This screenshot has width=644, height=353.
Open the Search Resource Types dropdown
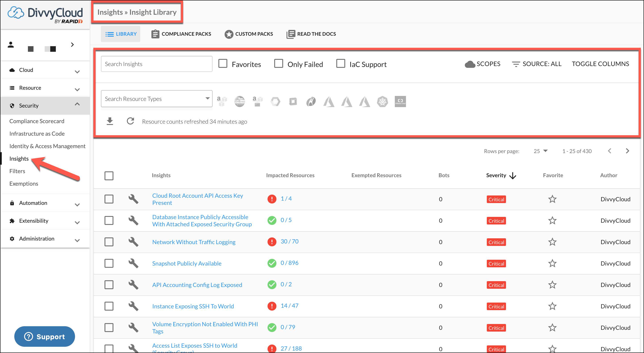point(157,99)
